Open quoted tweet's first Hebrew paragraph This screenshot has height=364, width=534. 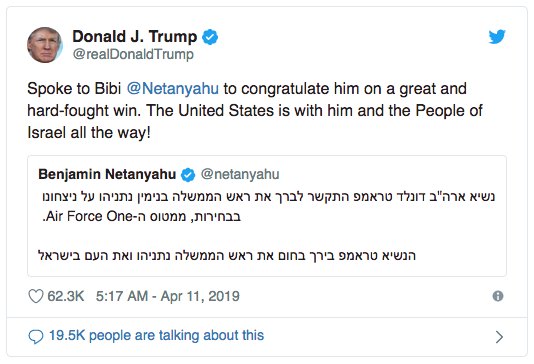(268, 206)
